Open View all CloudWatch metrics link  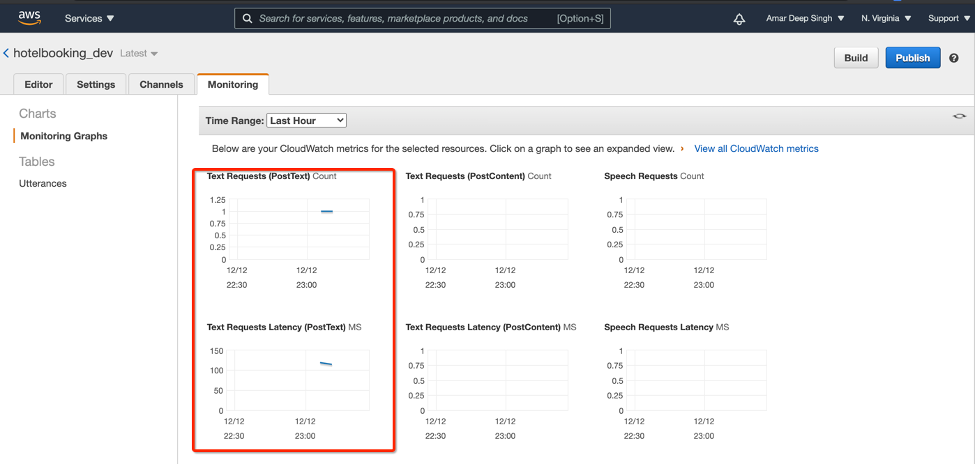756,149
